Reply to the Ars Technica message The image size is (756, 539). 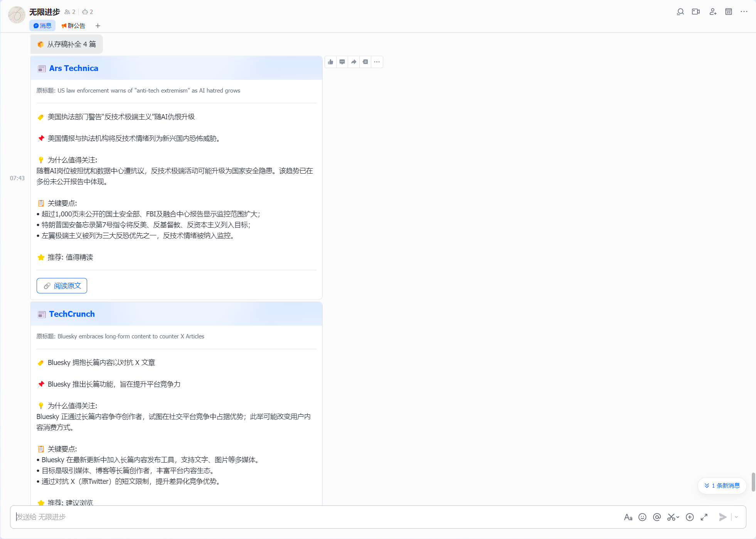(x=342, y=62)
